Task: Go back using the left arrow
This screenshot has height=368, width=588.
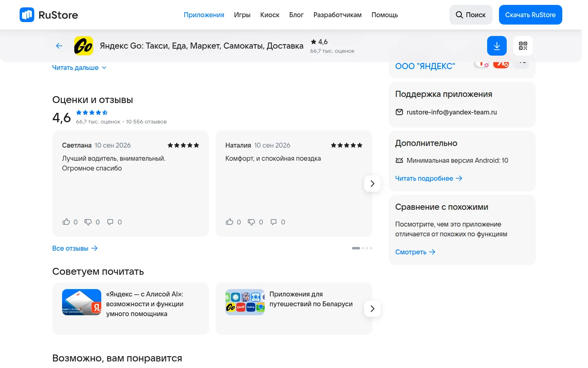Action: tap(59, 46)
